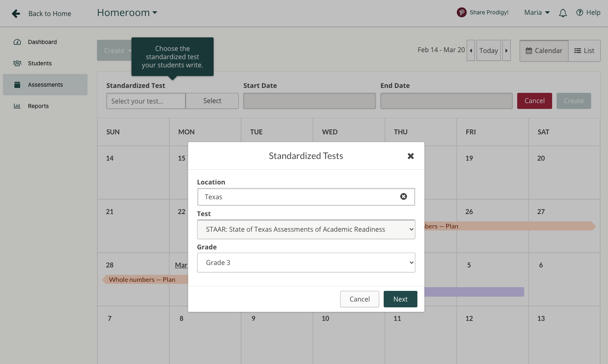608x364 pixels.
Task: Expand the Homeroom class dropdown
Action: coord(127,13)
